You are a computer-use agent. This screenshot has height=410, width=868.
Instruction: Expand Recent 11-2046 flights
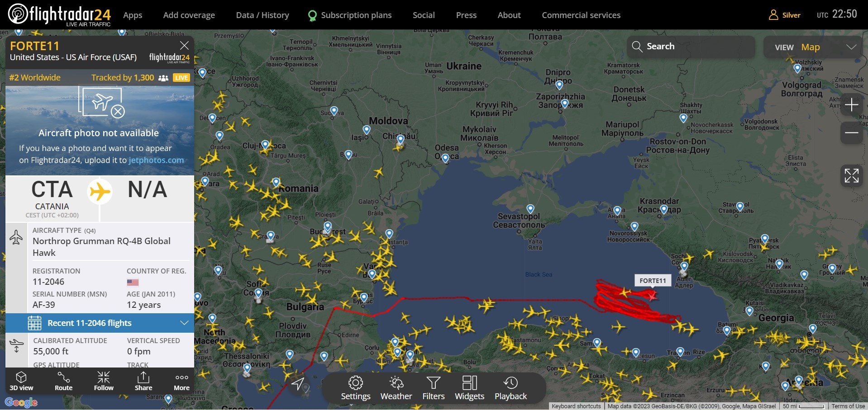[x=100, y=323]
